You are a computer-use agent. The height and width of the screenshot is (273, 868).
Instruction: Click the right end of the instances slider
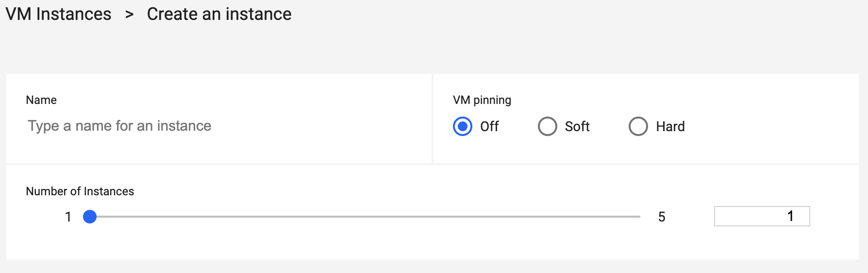[639, 217]
